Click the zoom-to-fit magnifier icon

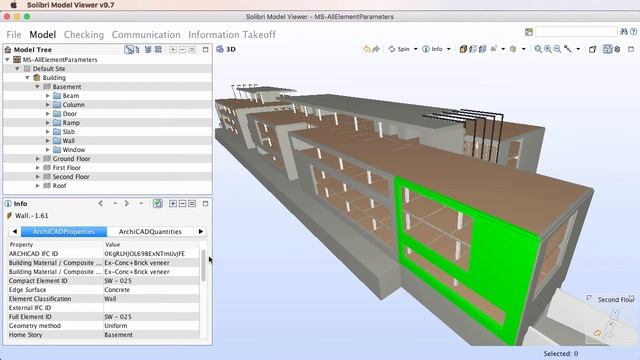pyautogui.click(x=538, y=49)
